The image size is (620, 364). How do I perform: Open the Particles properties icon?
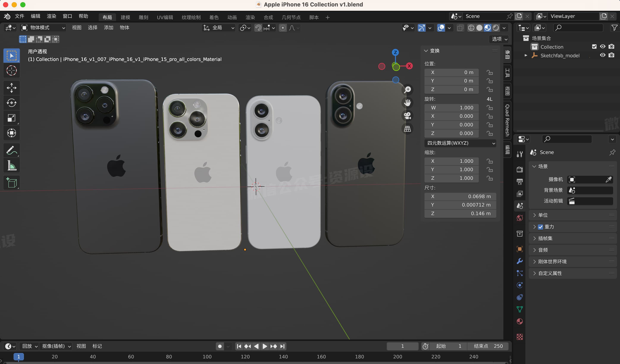(x=520, y=273)
